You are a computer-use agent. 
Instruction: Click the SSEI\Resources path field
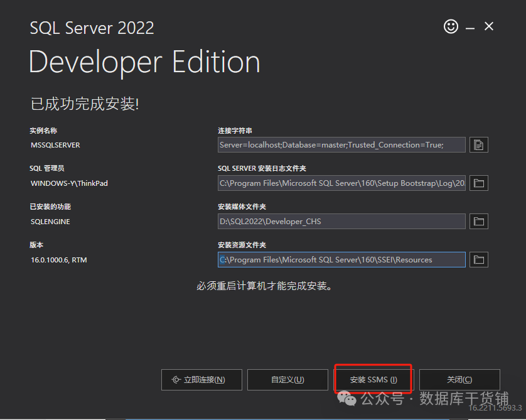(x=341, y=260)
